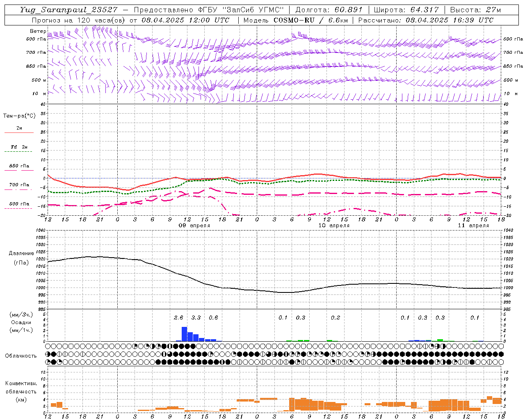Click the 'Тем-ра(°C)' temperature panel label
The width and height of the screenshot is (525, 420).
coord(19,116)
